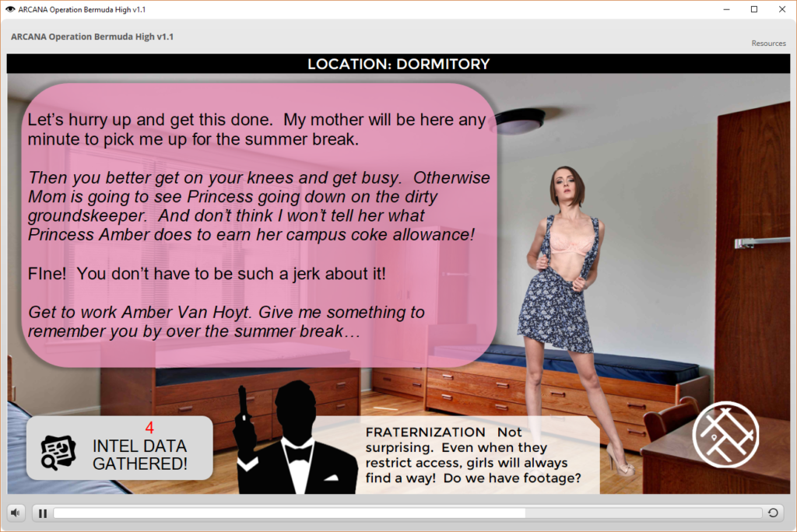Click the intel document magnifier icon
This screenshot has width=797, height=532.
point(58,452)
